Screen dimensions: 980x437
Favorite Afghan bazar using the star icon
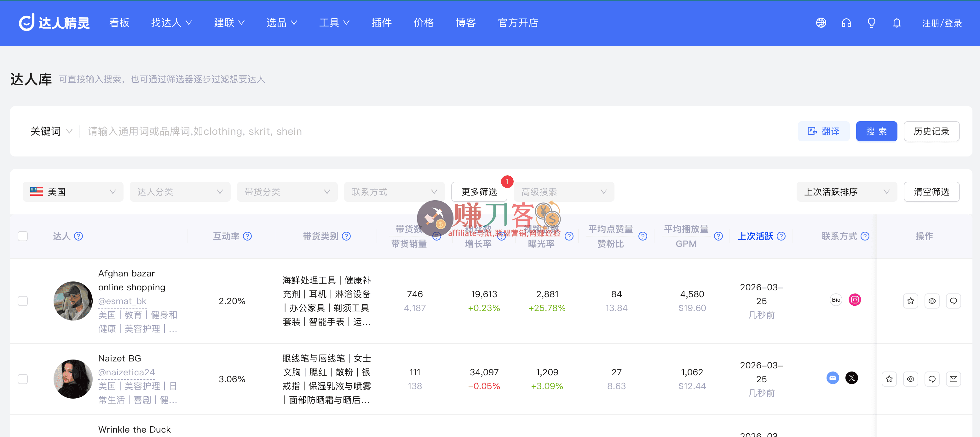coord(910,301)
